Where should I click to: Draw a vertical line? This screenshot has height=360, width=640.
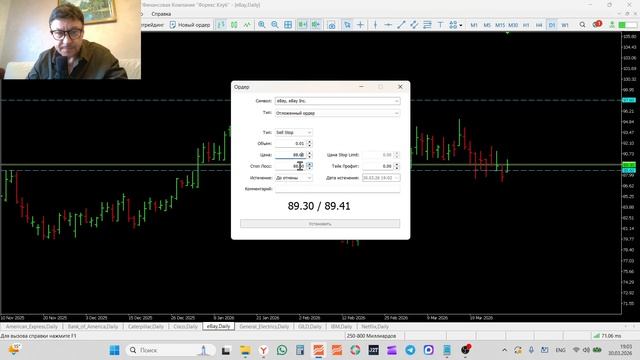pyautogui.click(x=375, y=25)
